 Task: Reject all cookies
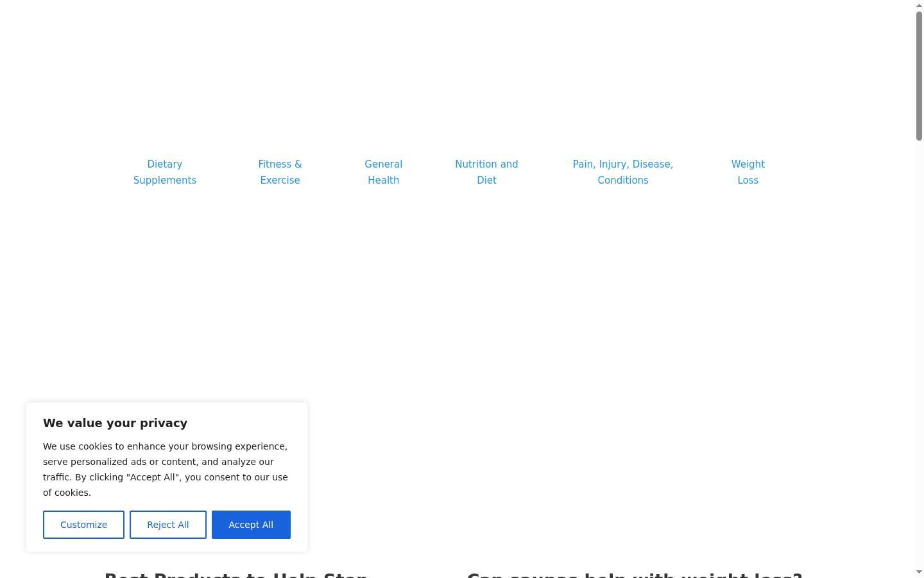(168, 525)
